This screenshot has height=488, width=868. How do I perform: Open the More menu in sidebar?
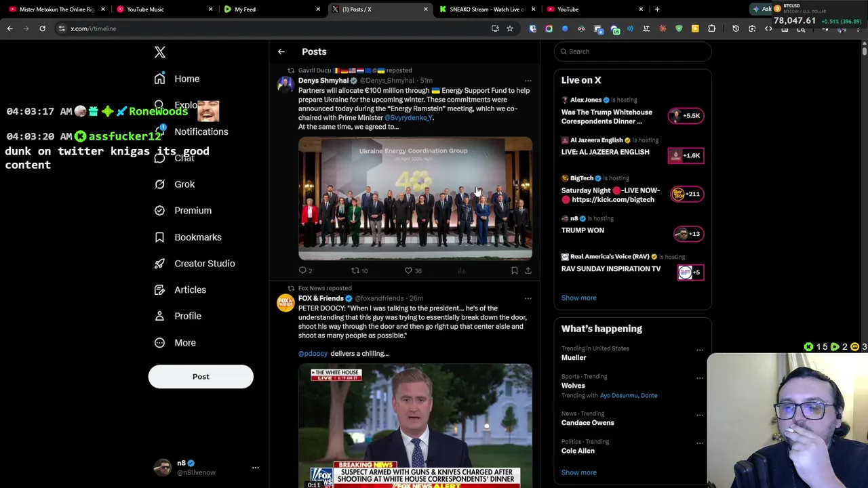[x=184, y=342]
